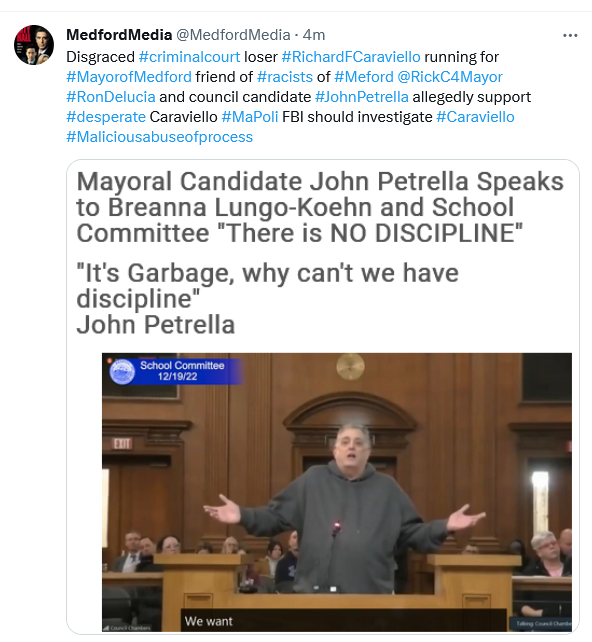Screen dimensions: 592x642
Task: Open the @MedfordMedia handle link
Action: (233, 35)
